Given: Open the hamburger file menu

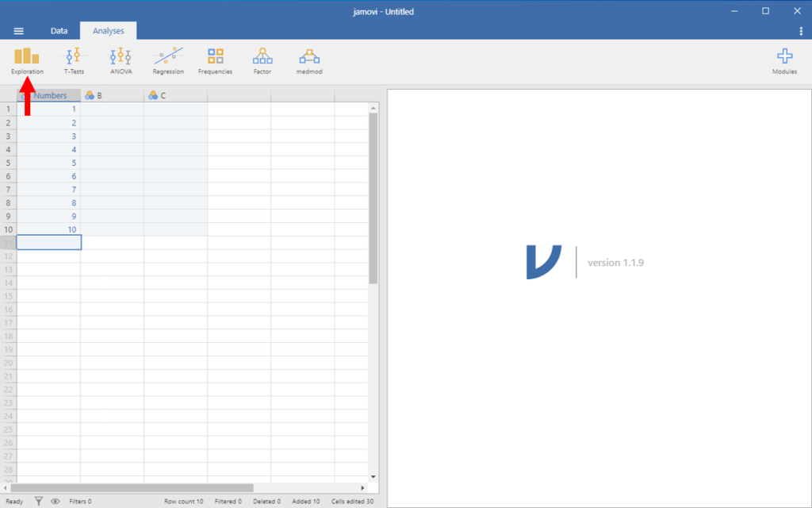Looking at the screenshot, I should (18, 31).
